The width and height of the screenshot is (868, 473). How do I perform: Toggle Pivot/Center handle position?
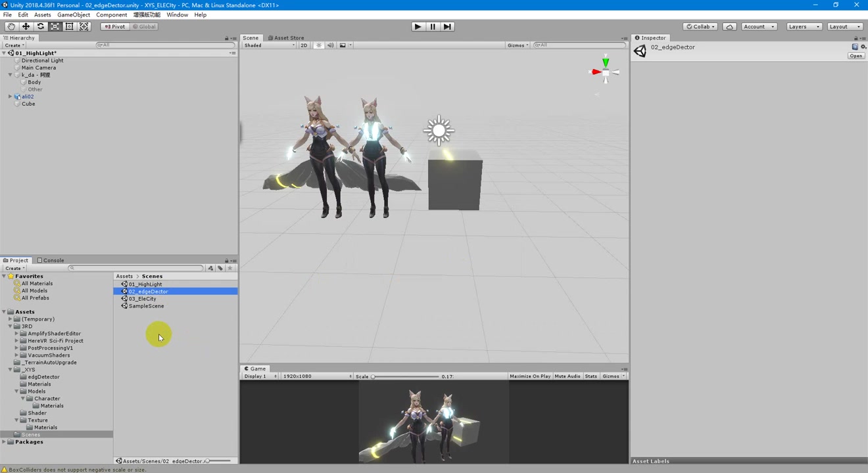point(115,26)
